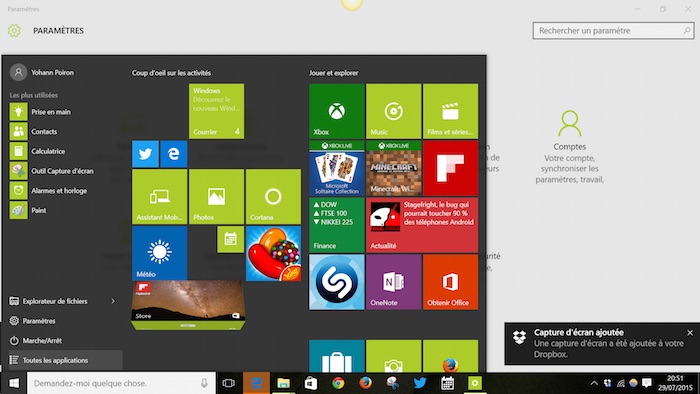Open the Obtenir Office tile
The width and height of the screenshot is (700, 394).
pos(450,282)
